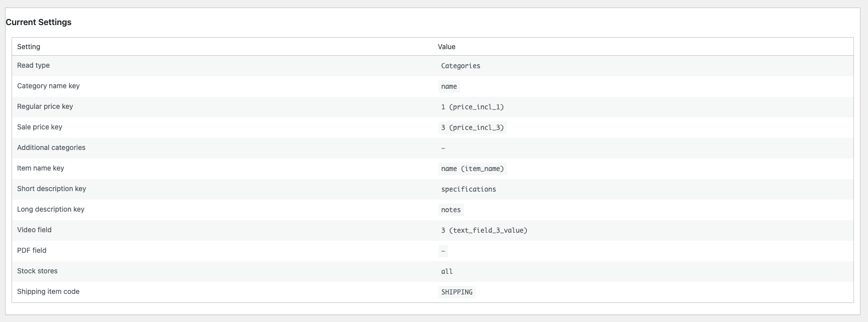Select the value 1 (price_incl_1)
This screenshot has width=868, height=322.
point(472,107)
